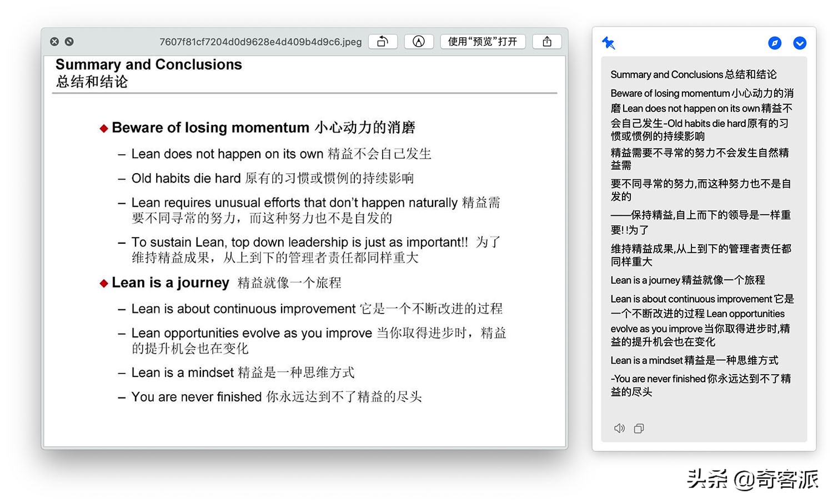Share the JPEG image

(547, 41)
